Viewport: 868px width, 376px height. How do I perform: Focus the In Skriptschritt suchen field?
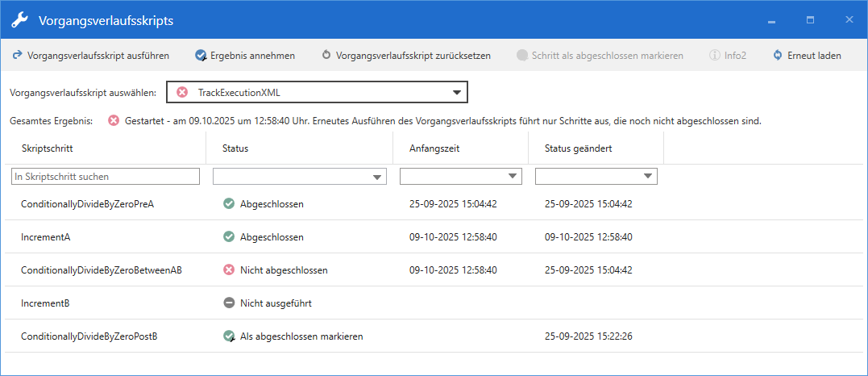[106, 176]
